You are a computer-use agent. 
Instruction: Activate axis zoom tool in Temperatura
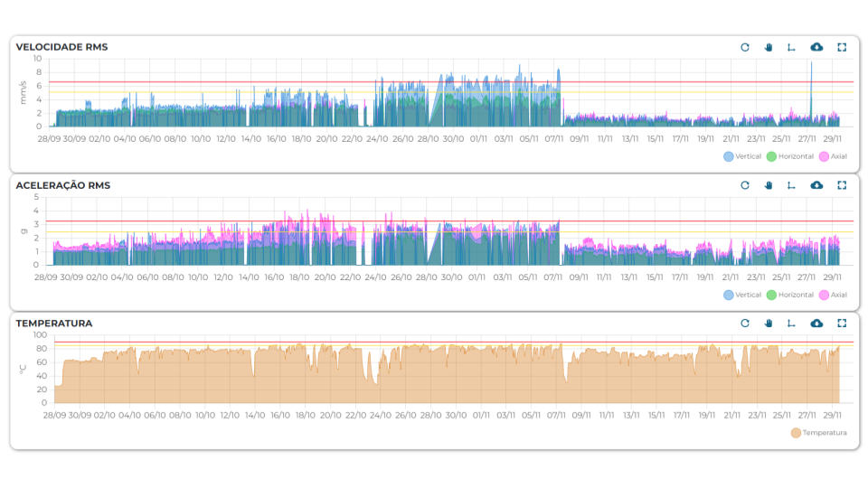(792, 324)
